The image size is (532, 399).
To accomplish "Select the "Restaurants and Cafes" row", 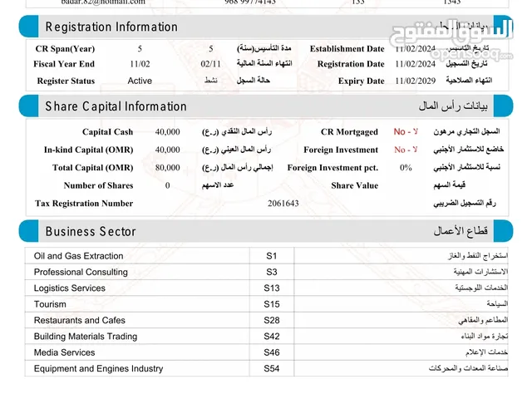I will (266, 320).
